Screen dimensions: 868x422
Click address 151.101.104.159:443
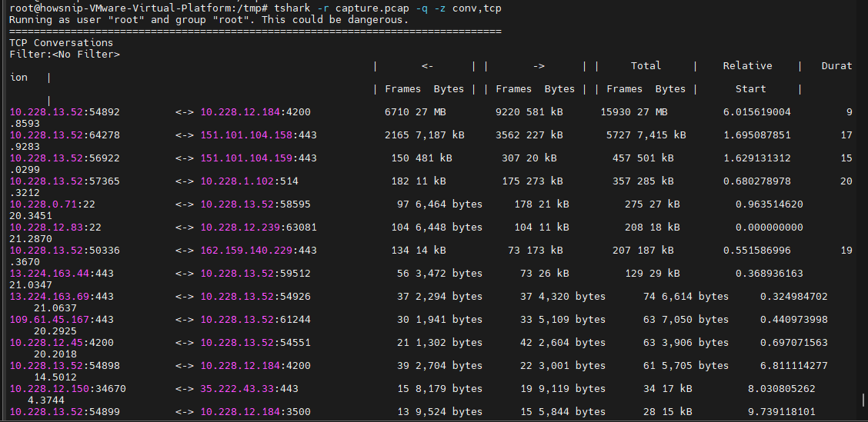[x=259, y=158]
